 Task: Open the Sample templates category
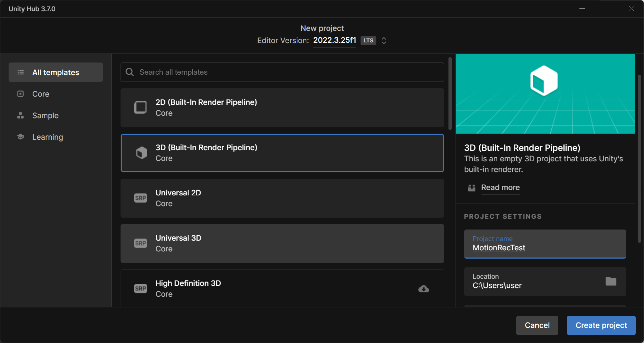[45, 115]
